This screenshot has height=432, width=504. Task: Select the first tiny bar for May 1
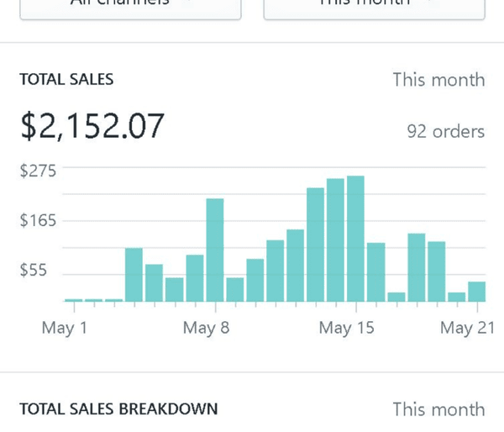[73, 299]
